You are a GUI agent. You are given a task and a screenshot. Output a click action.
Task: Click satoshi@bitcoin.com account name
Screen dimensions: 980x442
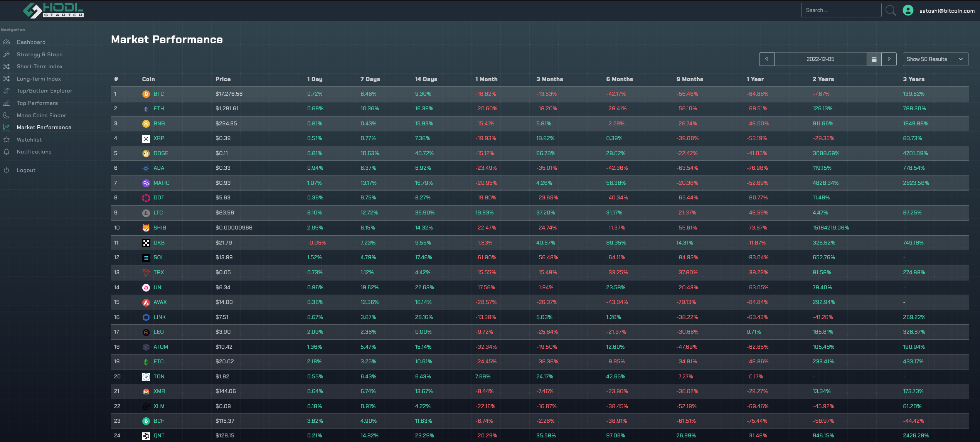coord(947,11)
